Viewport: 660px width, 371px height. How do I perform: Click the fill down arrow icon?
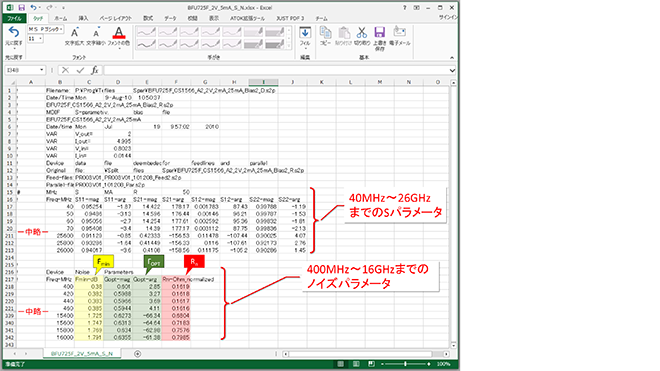pyautogui.click(x=305, y=32)
